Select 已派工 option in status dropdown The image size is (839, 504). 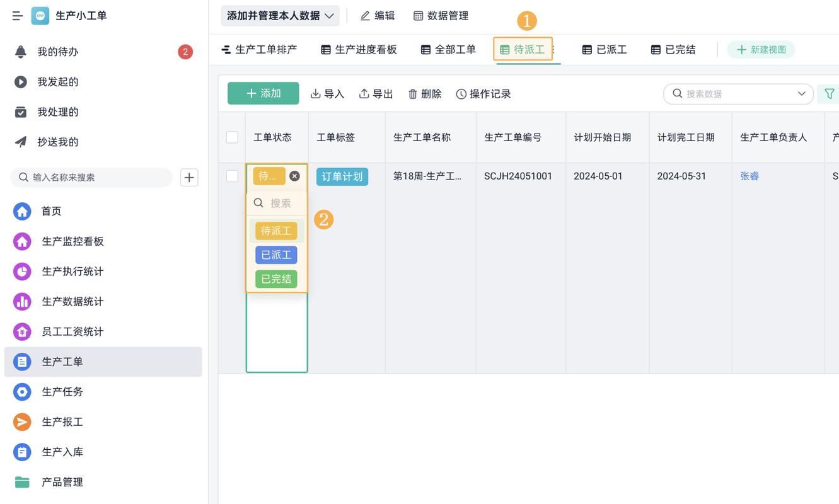(276, 255)
